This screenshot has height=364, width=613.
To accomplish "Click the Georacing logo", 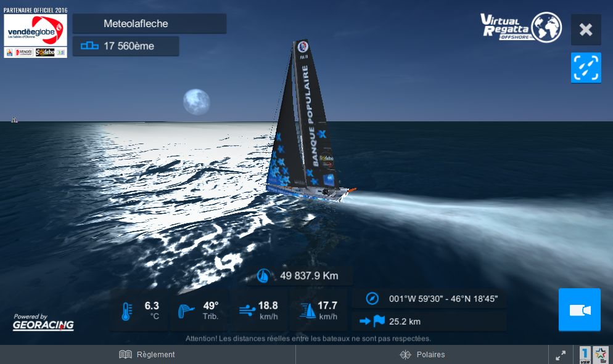I will coord(43,322).
